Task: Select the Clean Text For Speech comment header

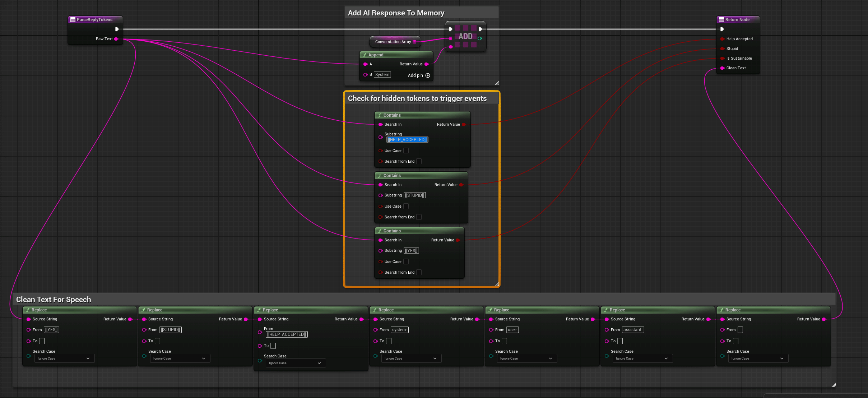Action: tap(54, 300)
